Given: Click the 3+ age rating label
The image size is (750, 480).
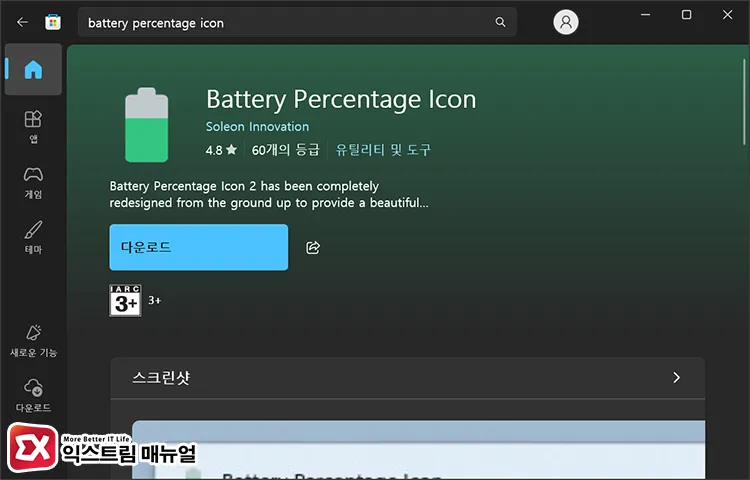Looking at the screenshot, I should pos(154,301).
